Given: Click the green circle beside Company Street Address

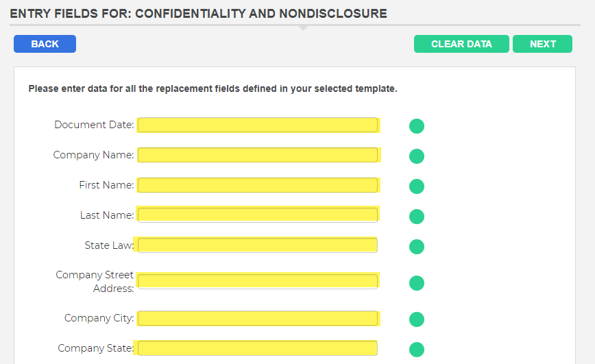Looking at the screenshot, I should click(x=417, y=283).
